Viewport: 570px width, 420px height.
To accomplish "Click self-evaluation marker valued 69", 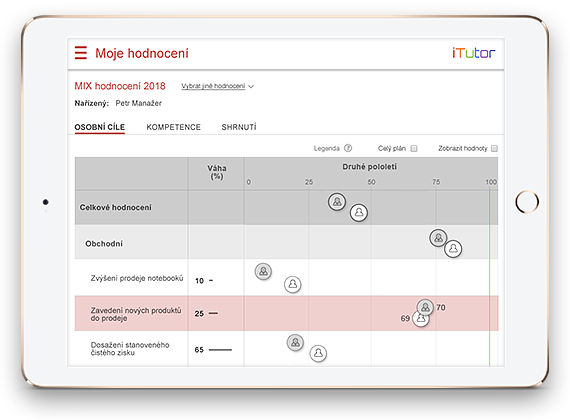I will click(x=421, y=319).
